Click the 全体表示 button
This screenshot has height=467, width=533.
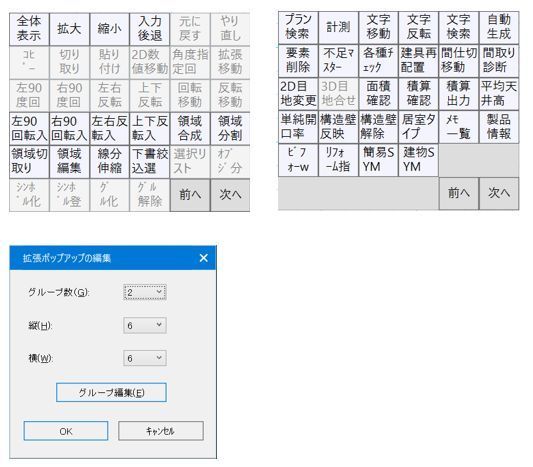tap(29, 29)
